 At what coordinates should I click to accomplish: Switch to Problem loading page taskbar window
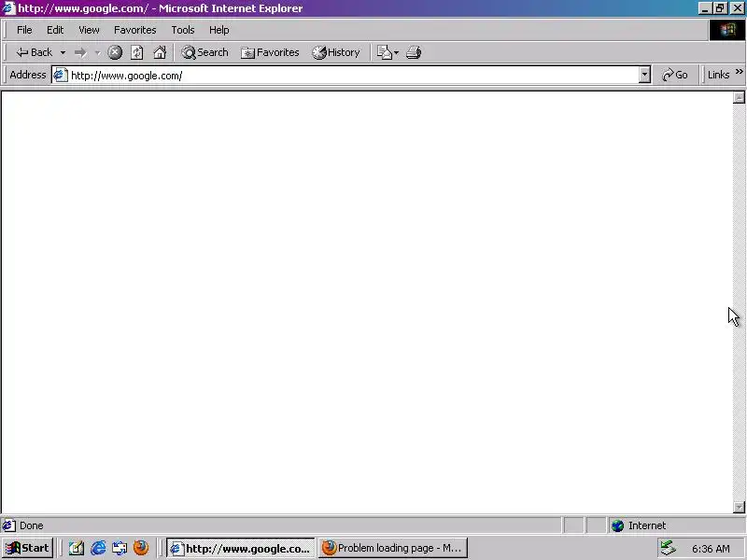[x=392, y=548]
